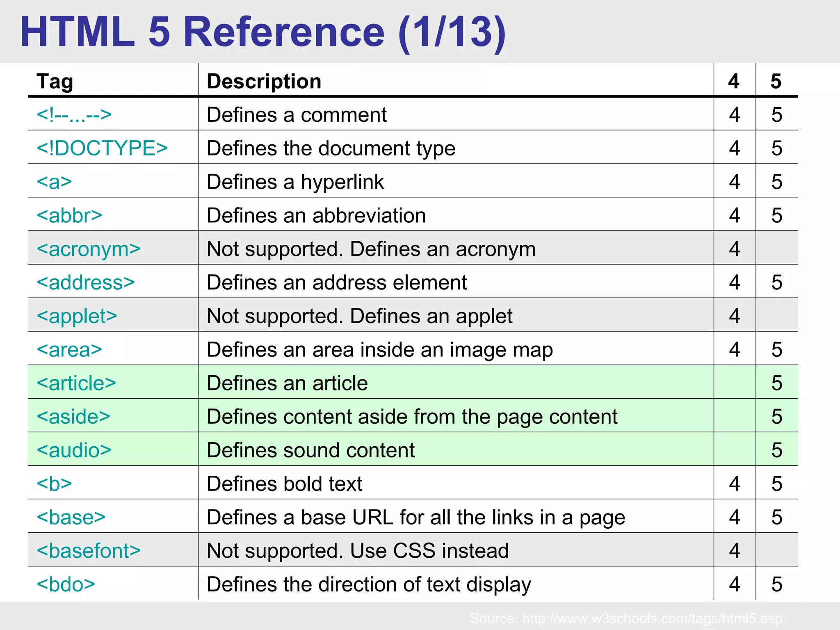Screen dimensions: 840x630
Task: Click the '5' cell in the <aside> row
Action: coord(777,417)
